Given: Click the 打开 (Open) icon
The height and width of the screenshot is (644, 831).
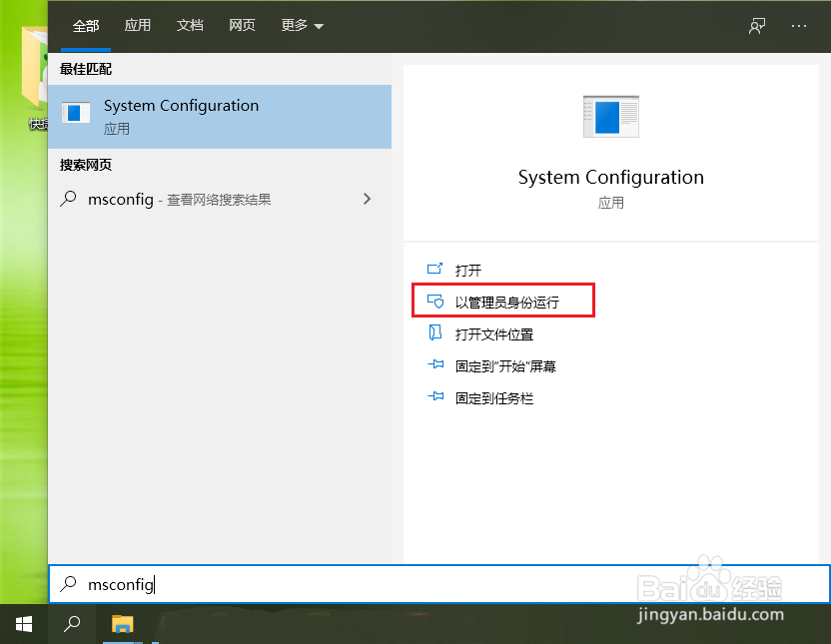Looking at the screenshot, I should click(x=435, y=270).
